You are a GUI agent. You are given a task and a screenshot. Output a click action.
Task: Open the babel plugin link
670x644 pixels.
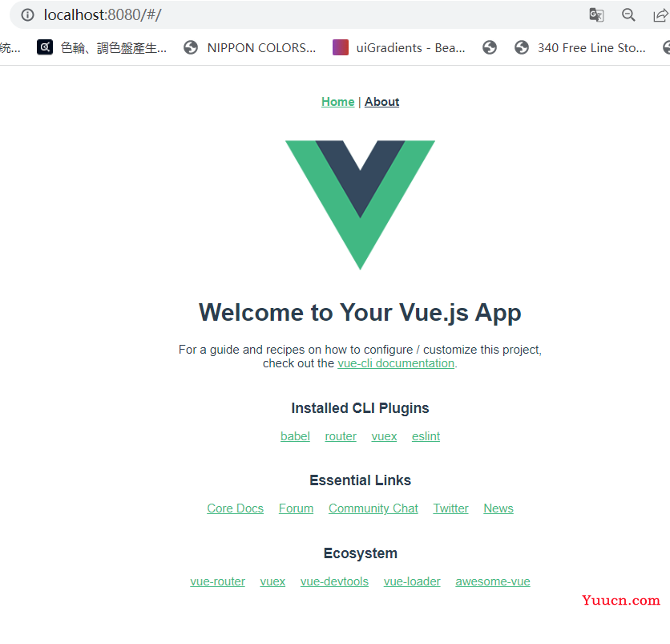point(295,436)
